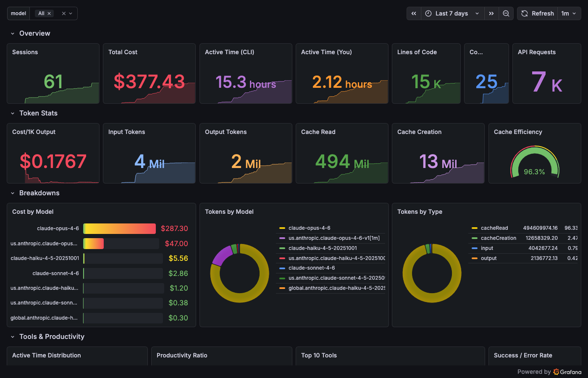Image resolution: width=588 pixels, height=378 pixels.
Task: Click the clock icon in the time picker
Action: tap(428, 13)
